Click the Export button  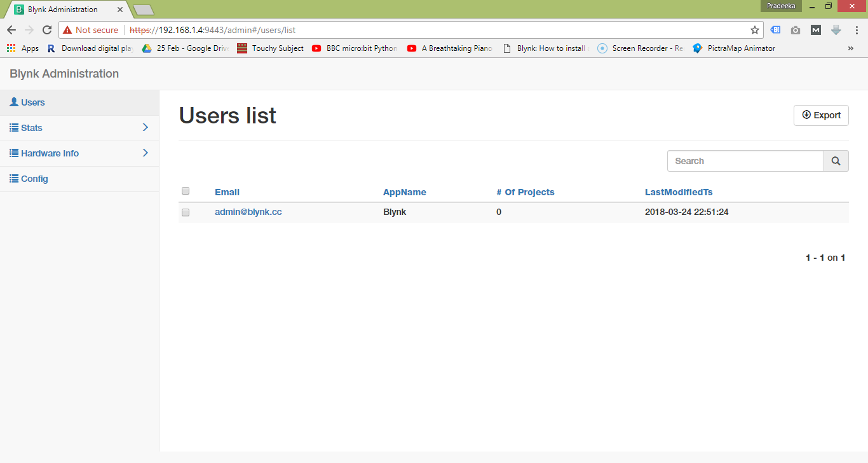(x=821, y=115)
